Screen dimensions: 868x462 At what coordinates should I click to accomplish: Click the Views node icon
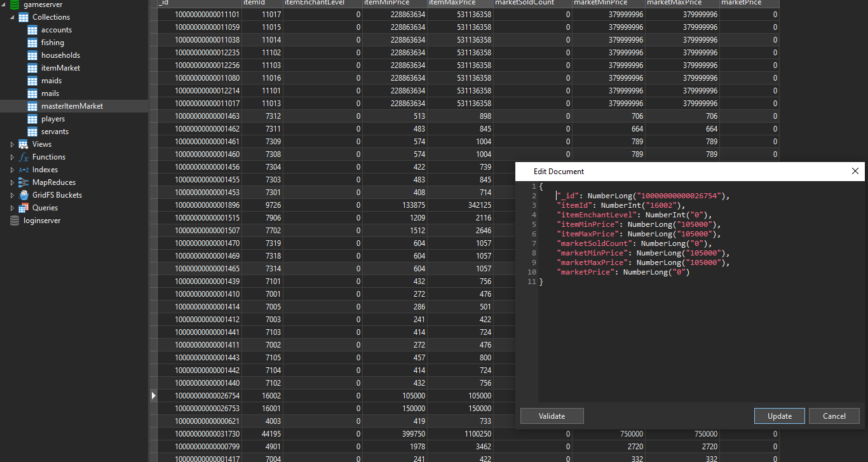coord(23,144)
